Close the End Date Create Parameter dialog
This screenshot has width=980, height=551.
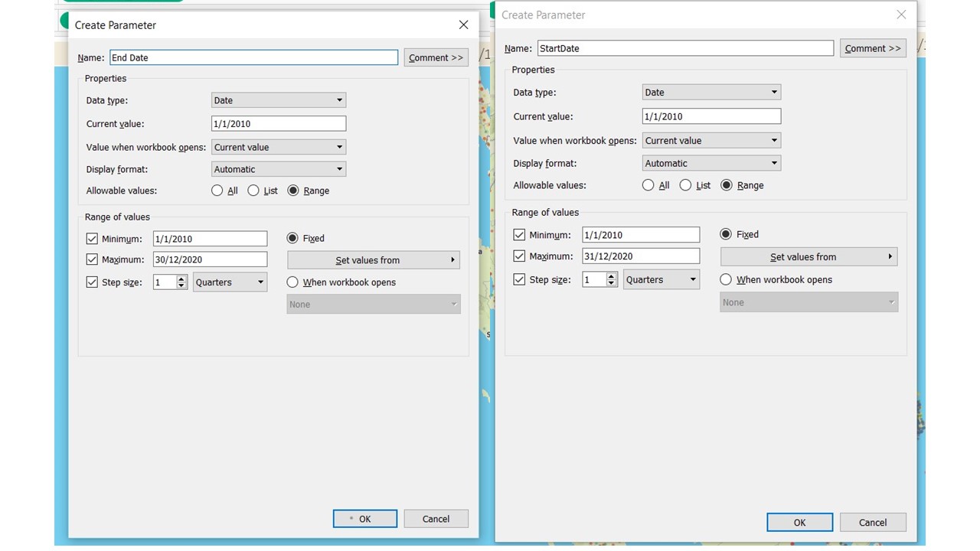tap(463, 25)
